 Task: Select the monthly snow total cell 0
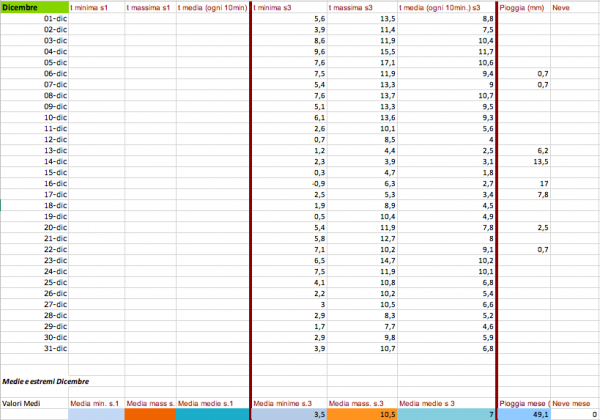click(x=575, y=414)
